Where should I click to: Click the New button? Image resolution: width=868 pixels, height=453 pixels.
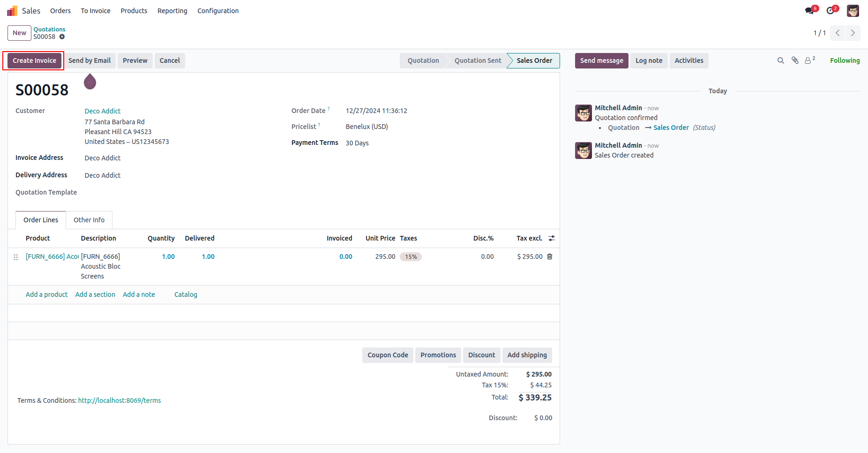tap(19, 33)
